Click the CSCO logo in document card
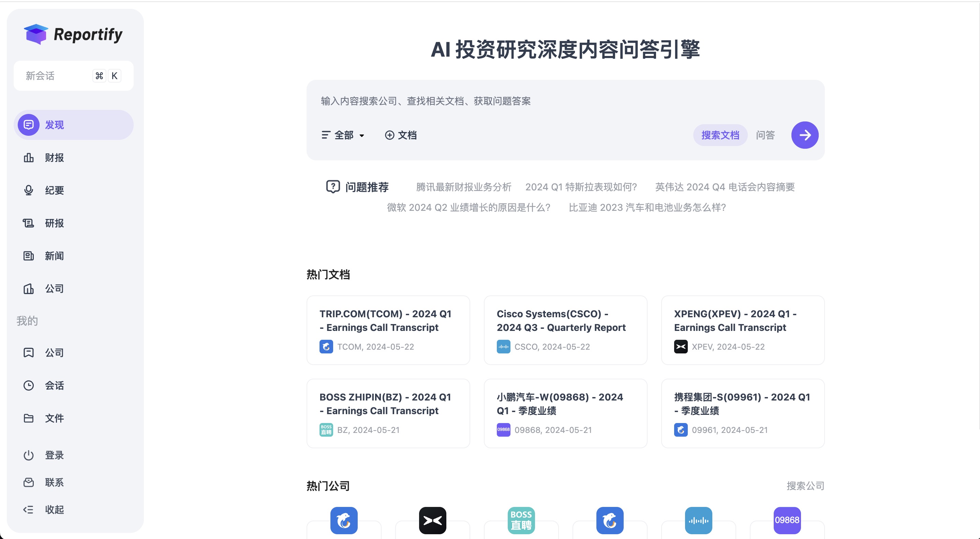This screenshot has height=539, width=980. [504, 347]
